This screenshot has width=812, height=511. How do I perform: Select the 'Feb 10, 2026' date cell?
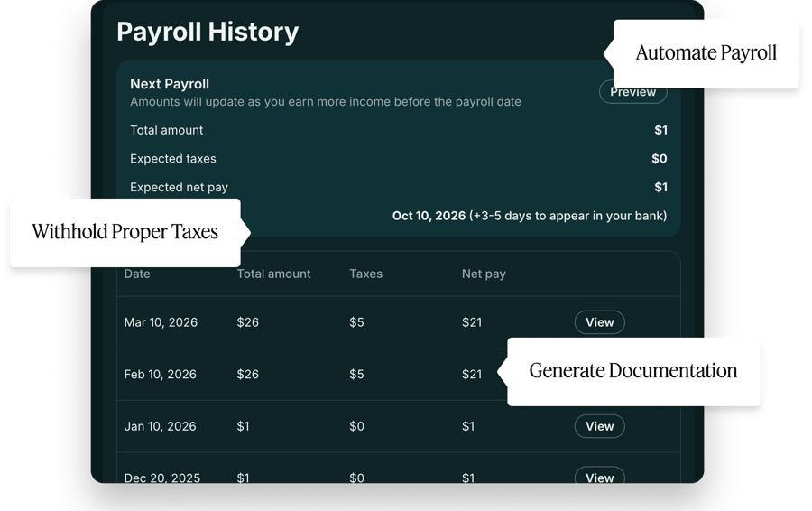tap(160, 374)
